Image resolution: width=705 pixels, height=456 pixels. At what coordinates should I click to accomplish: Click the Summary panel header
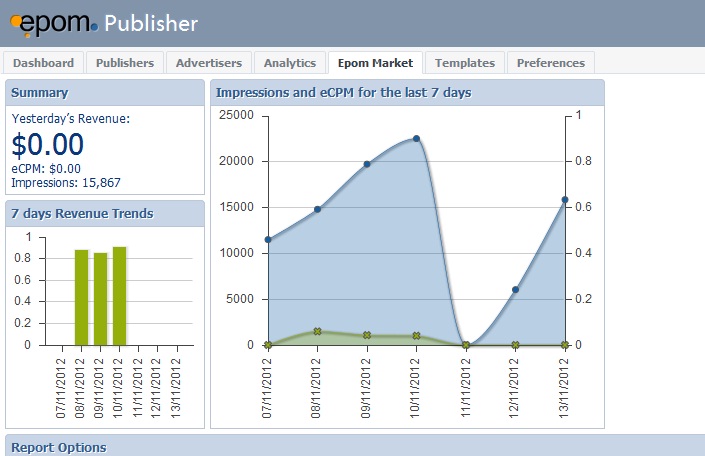(x=105, y=93)
